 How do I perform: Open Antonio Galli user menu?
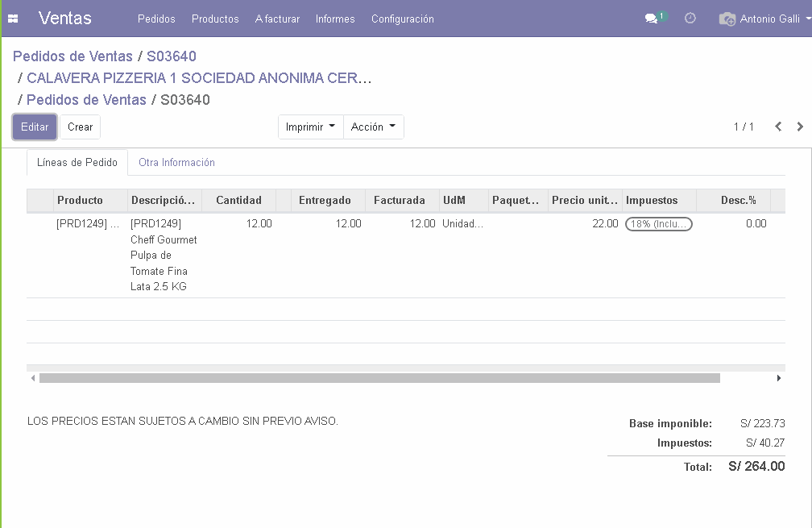753,19
